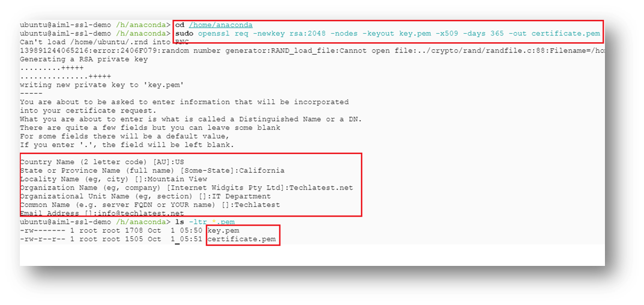The height and width of the screenshot is (305, 644).
Task: Click the ls -ltr *.pem command
Action: (x=205, y=222)
